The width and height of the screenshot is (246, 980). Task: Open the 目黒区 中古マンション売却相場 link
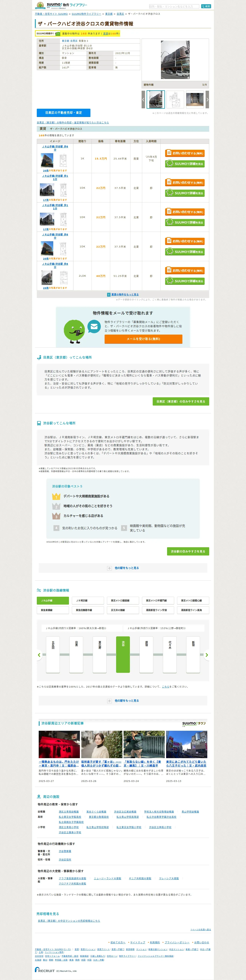[x=69, y=921]
